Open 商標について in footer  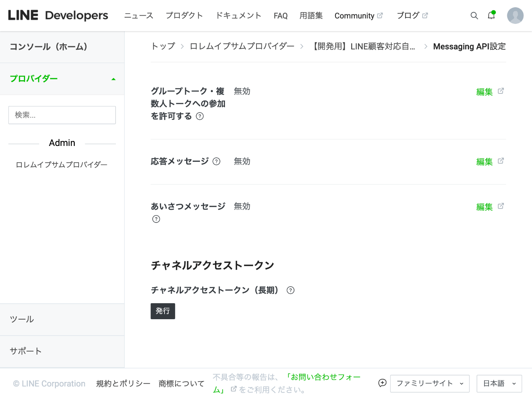181,384
